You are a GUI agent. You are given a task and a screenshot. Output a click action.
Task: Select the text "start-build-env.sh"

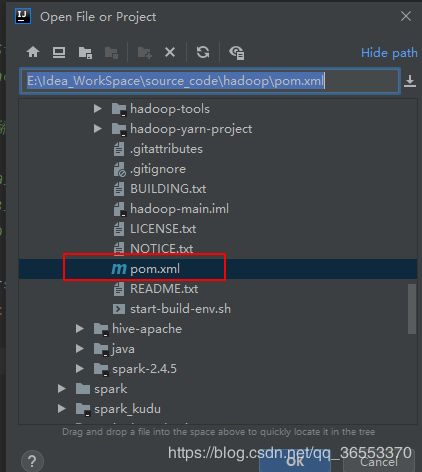pyautogui.click(x=180, y=309)
